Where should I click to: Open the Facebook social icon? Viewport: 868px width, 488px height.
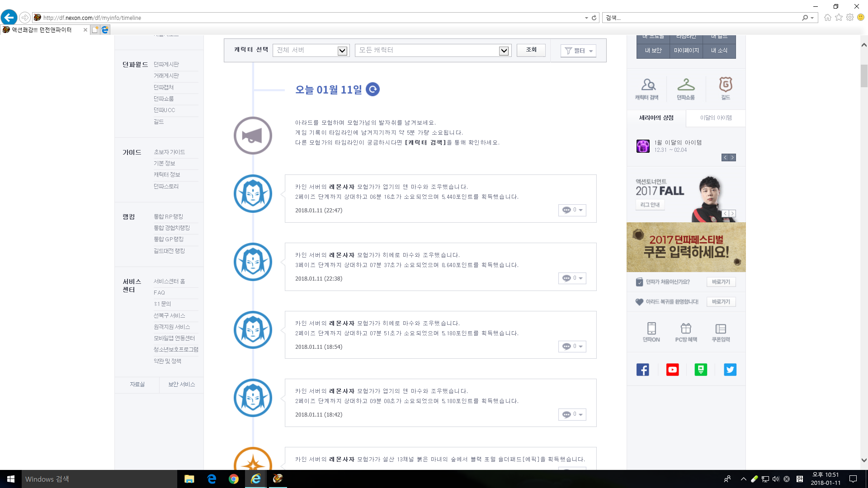[x=643, y=370]
